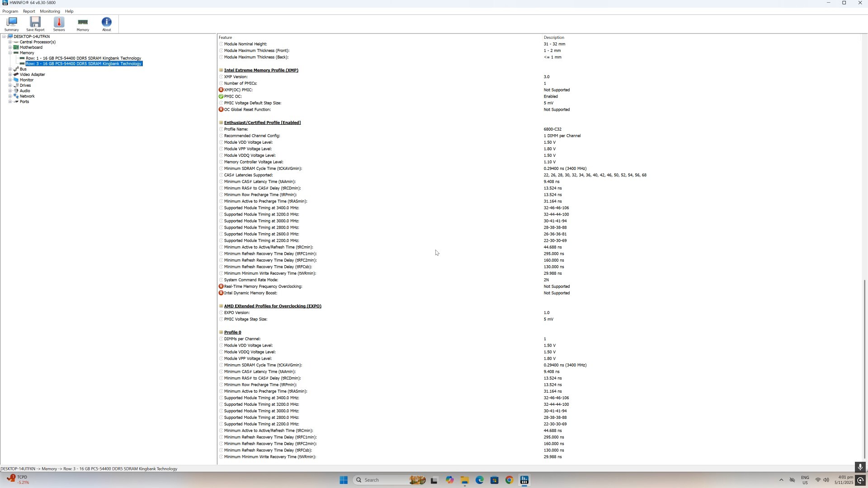Open the Monitoring menu
Viewport: 868px width, 488px height.
click(x=50, y=11)
